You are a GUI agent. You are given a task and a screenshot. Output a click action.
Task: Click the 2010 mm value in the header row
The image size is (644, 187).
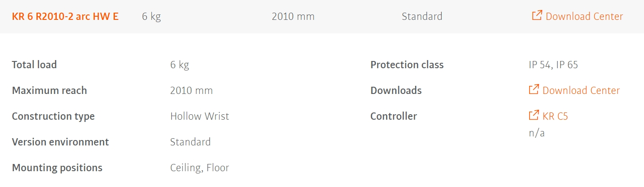(293, 17)
